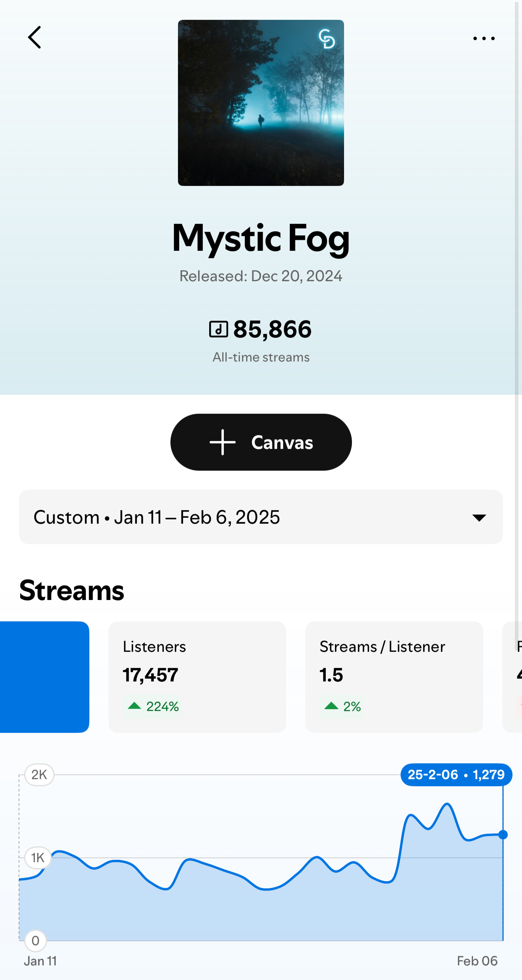This screenshot has height=980, width=522.
Task: Click the plus icon on Canvas button
Action: coord(223,442)
